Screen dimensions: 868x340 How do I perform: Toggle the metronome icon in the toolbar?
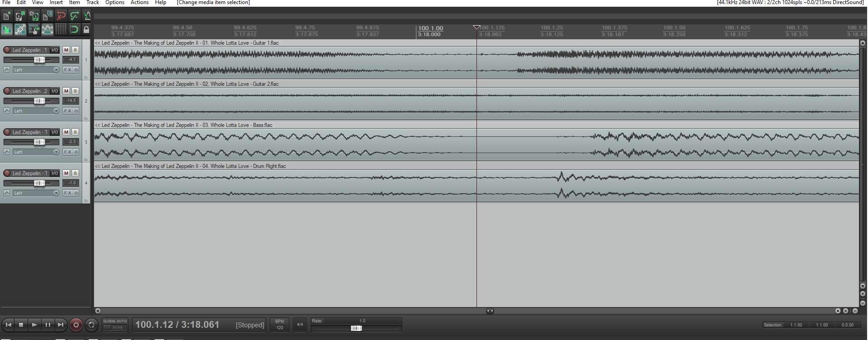pyautogui.click(x=87, y=16)
